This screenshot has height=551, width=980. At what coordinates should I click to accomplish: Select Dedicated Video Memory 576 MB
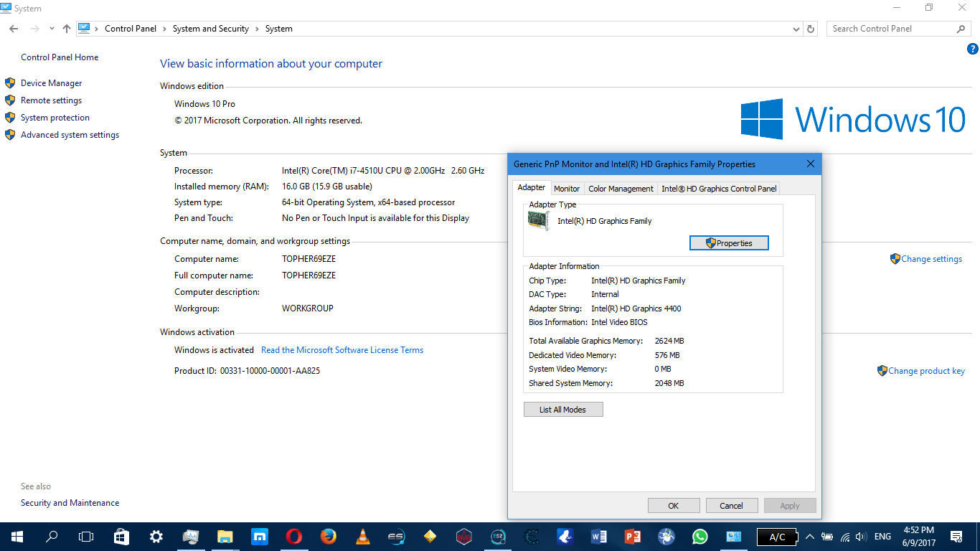(667, 355)
